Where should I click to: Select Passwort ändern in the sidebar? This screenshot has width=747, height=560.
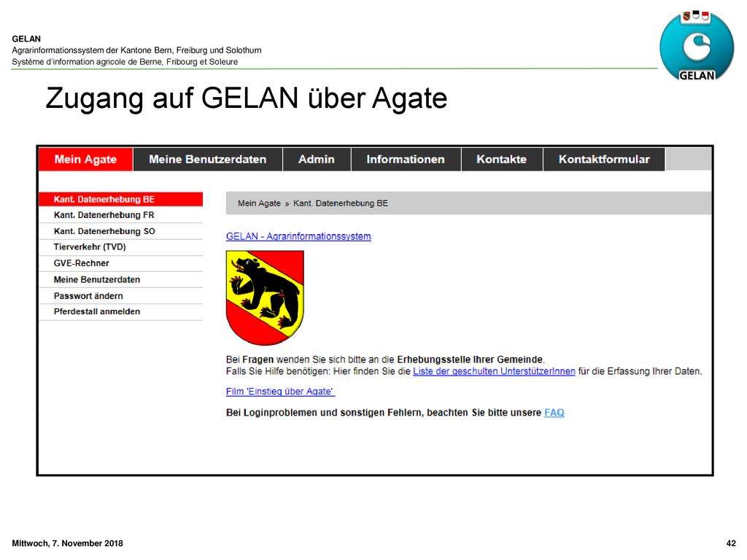121,296
